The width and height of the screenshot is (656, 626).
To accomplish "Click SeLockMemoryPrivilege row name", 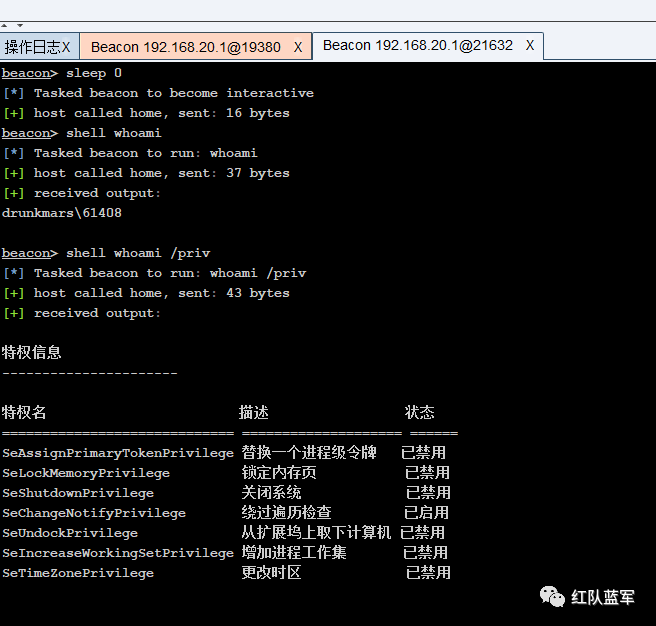I will tap(86, 473).
